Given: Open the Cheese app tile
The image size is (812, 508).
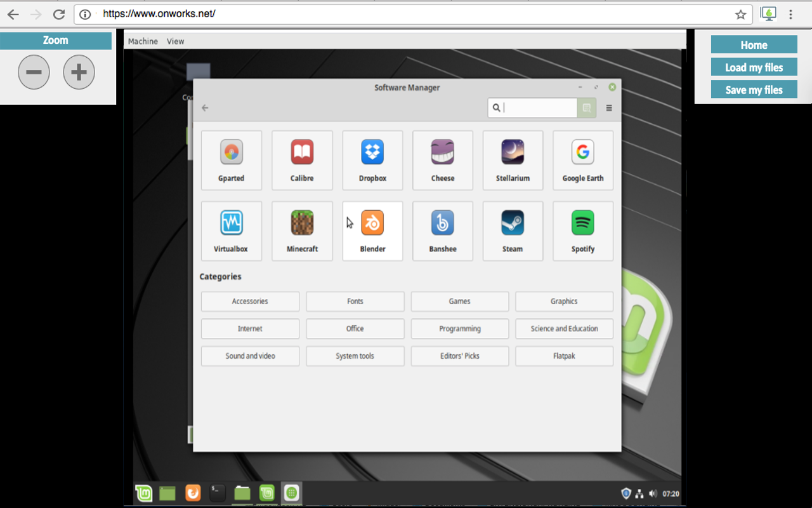Looking at the screenshot, I should [x=443, y=160].
